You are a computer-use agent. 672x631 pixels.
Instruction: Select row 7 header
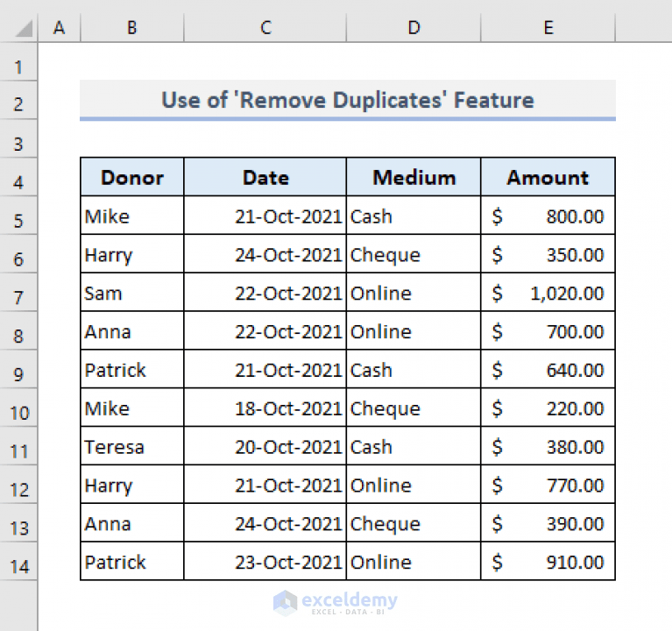[18, 293]
